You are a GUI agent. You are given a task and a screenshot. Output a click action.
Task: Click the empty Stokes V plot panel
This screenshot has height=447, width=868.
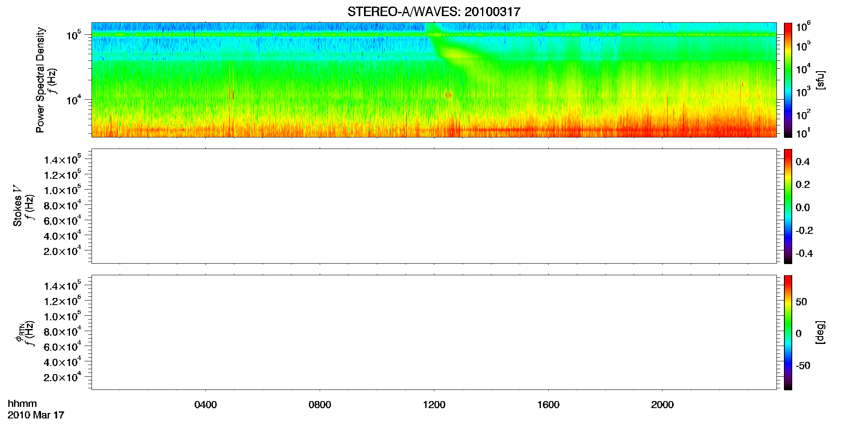pos(434,206)
